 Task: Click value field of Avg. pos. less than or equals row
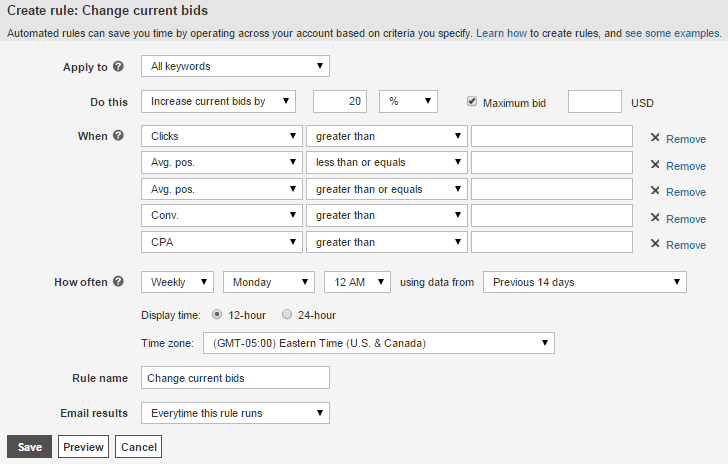pos(552,162)
